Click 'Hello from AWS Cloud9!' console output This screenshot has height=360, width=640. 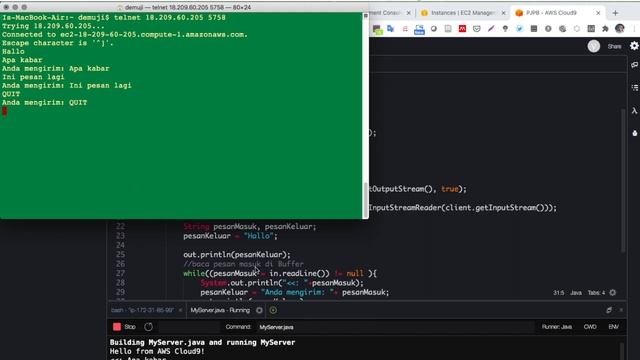(x=157, y=351)
